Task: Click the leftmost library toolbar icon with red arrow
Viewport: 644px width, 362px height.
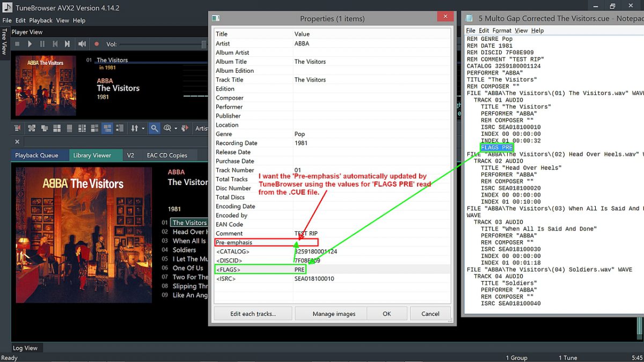Action: (17, 128)
